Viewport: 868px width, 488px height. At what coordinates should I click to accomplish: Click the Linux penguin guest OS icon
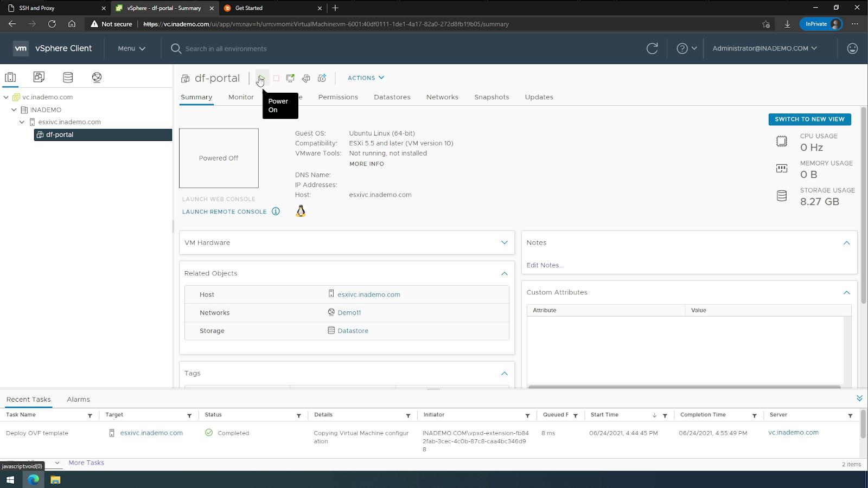click(301, 211)
